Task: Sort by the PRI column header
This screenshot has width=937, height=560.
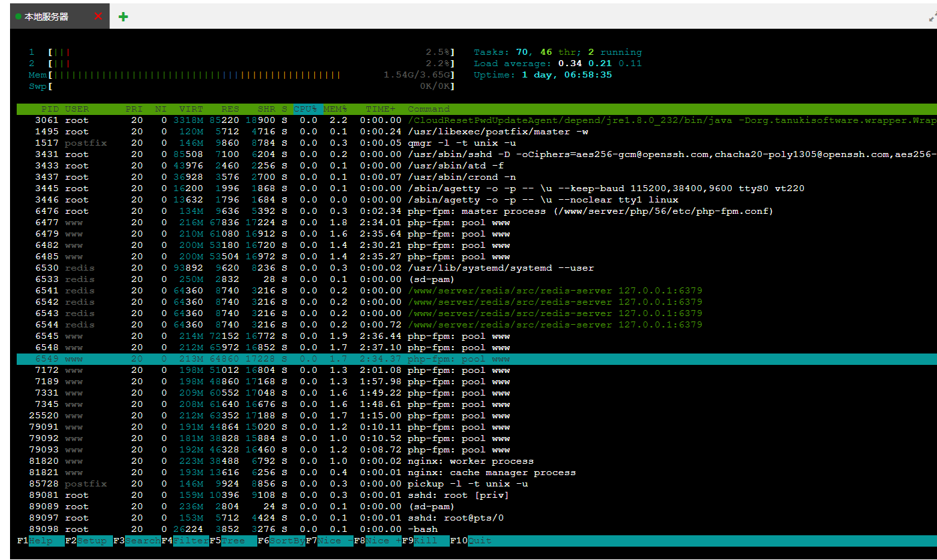Action: 134,109
